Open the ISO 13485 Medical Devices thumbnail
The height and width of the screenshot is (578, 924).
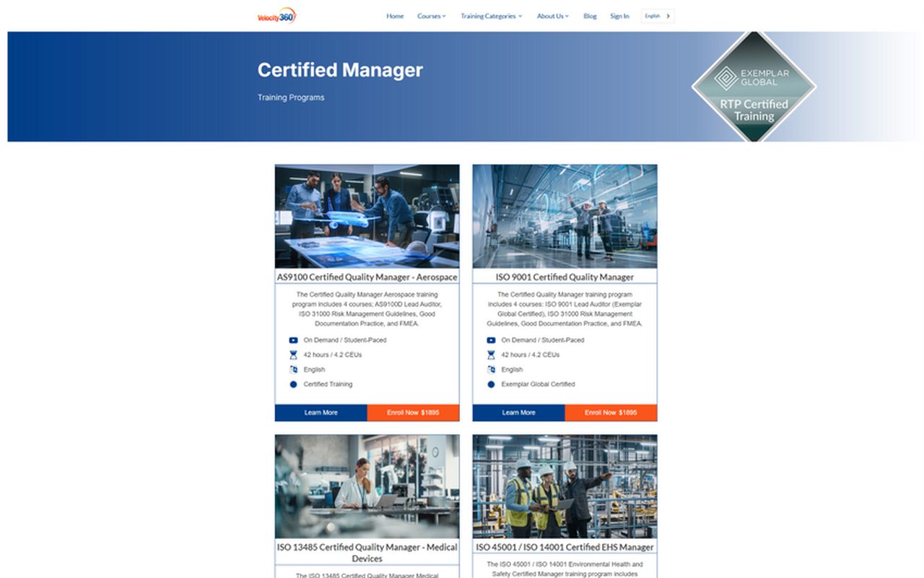pyautogui.click(x=367, y=486)
